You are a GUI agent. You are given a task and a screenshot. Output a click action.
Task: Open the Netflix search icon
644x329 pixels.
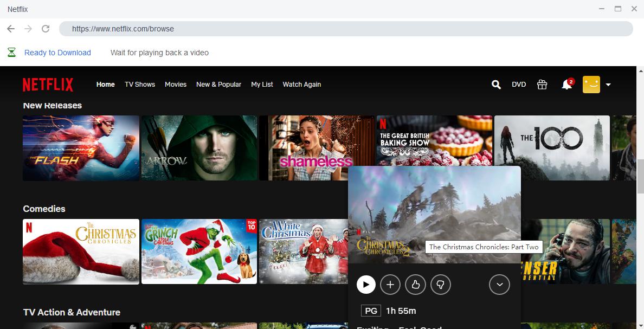pos(496,85)
